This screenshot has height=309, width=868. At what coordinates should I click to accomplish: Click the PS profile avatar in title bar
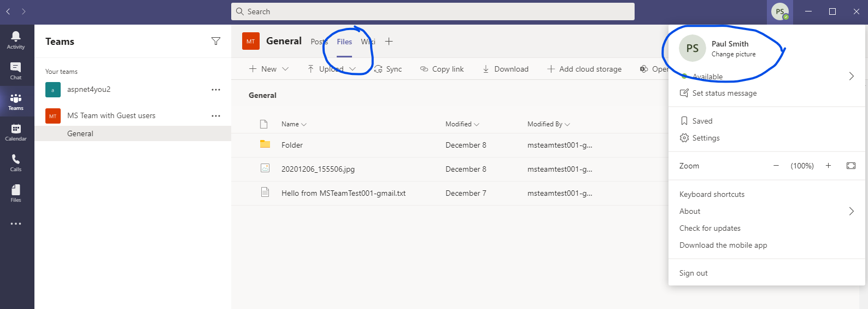coord(780,11)
